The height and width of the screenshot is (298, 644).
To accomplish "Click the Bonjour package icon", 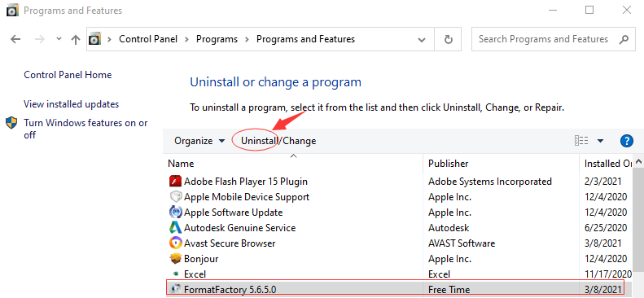I will (176, 259).
